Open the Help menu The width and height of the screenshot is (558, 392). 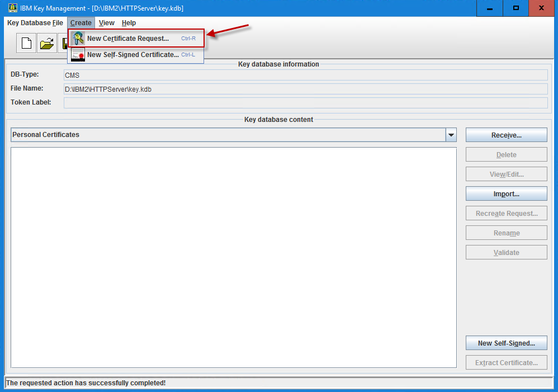tap(129, 23)
